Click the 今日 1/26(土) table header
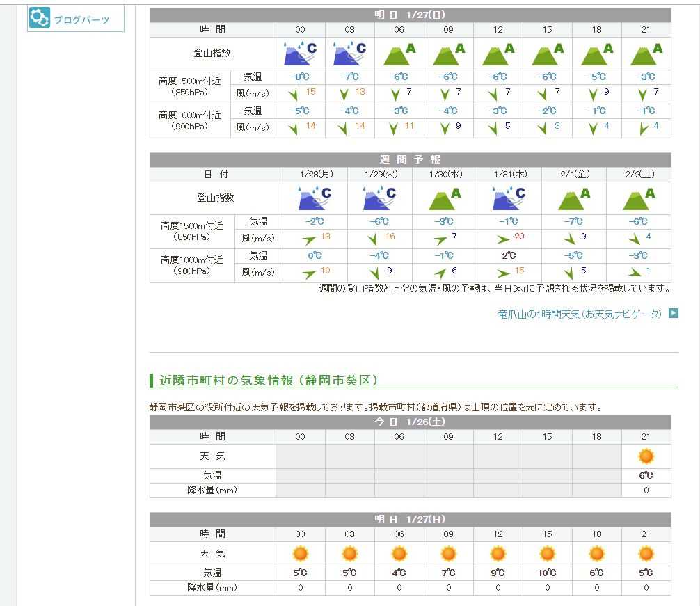This screenshot has width=700, height=606. click(410, 422)
